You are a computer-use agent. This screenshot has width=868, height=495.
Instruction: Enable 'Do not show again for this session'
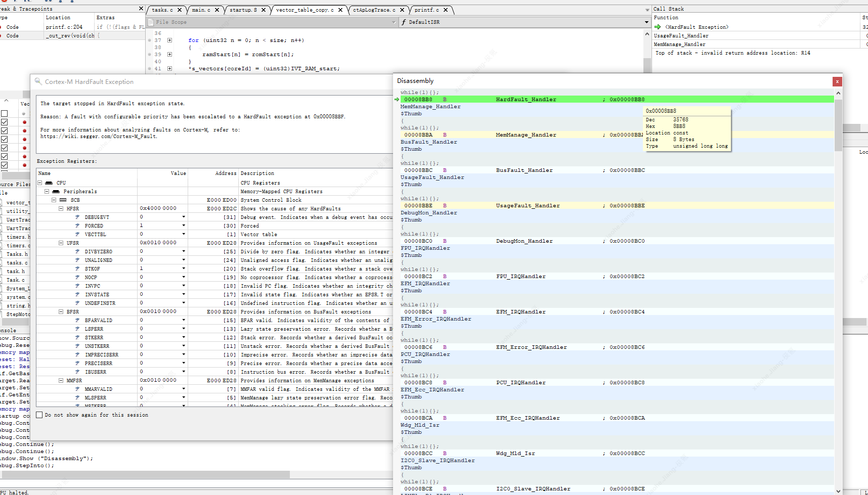[39, 415]
